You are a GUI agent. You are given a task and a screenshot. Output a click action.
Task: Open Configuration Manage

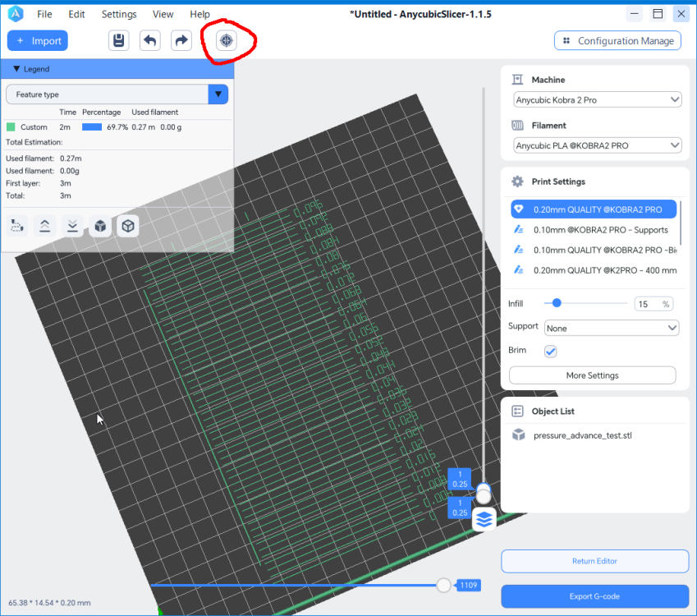617,40
